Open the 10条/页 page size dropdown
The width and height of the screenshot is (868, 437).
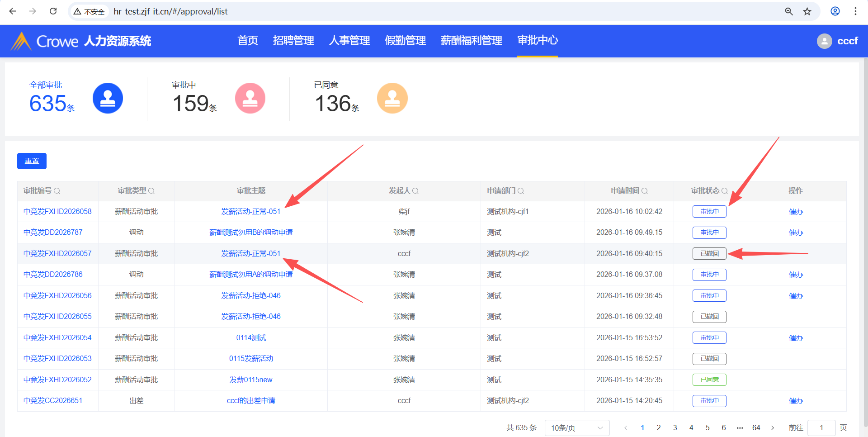tap(577, 428)
